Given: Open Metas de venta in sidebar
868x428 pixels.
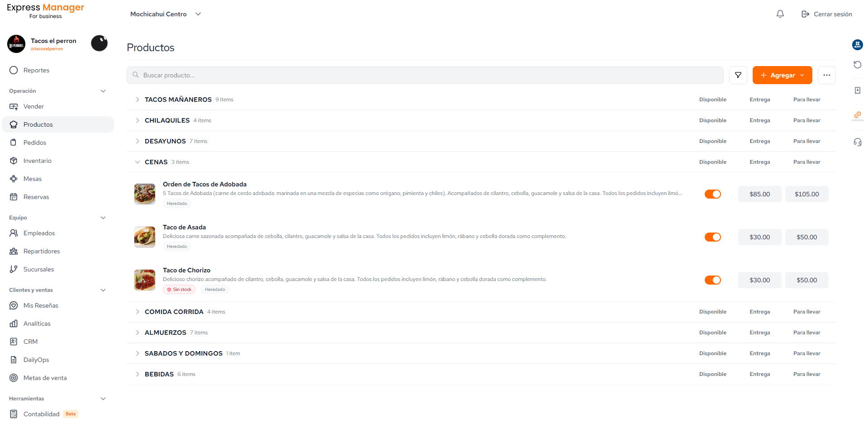Looking at the screenshot, I should (x=58, y=378).
